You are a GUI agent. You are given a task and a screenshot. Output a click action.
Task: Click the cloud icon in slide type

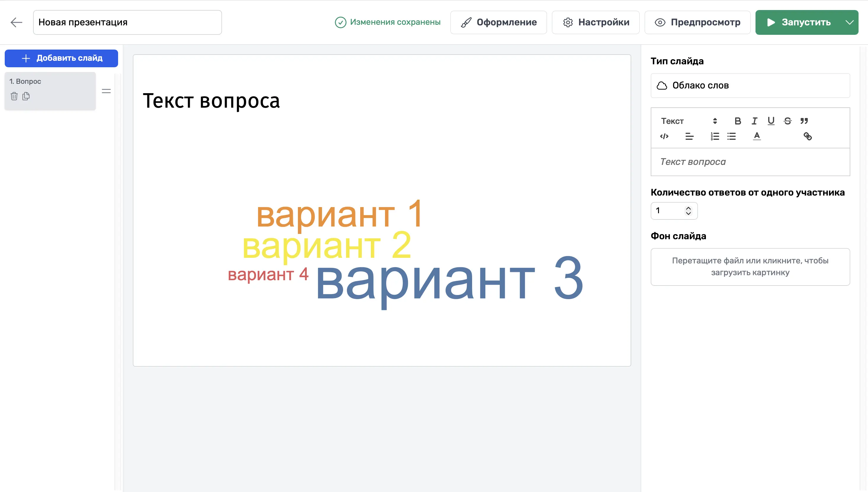[x=662, y=86]
